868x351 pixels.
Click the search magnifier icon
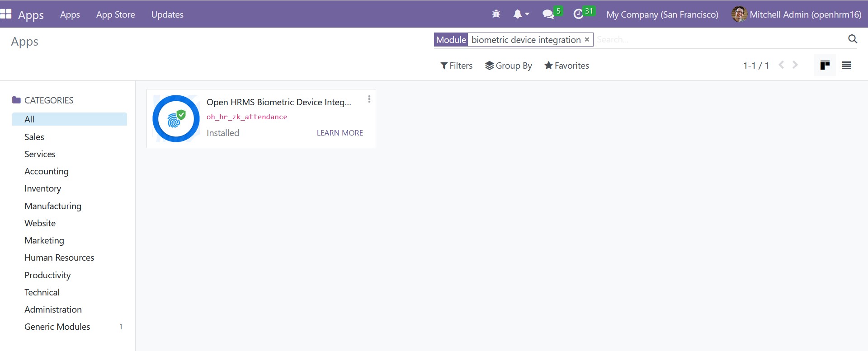[x=852, y=39]
